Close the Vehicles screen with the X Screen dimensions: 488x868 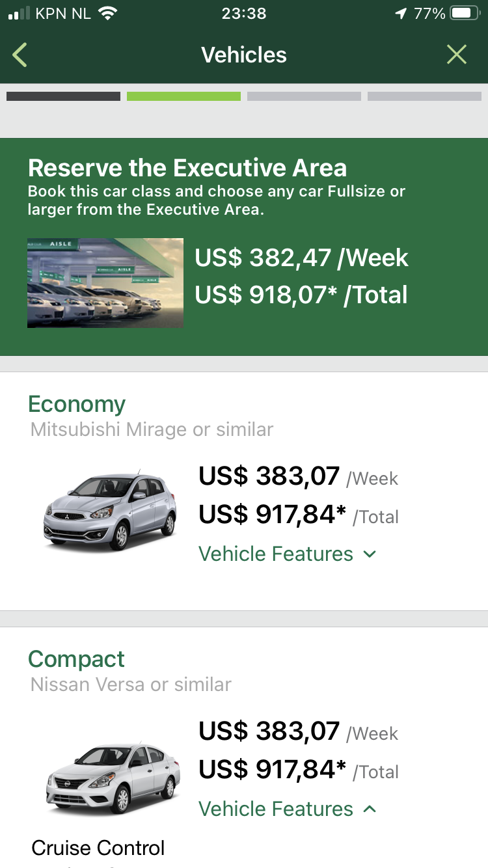coord(457,55)
